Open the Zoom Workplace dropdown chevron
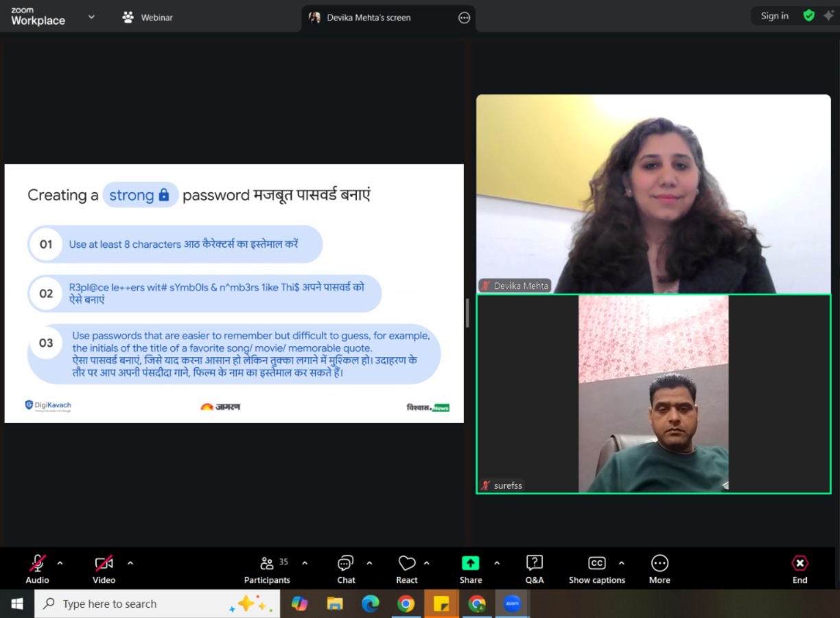The height and width of the screenshot is (618, 840). [x=91, y=16]
